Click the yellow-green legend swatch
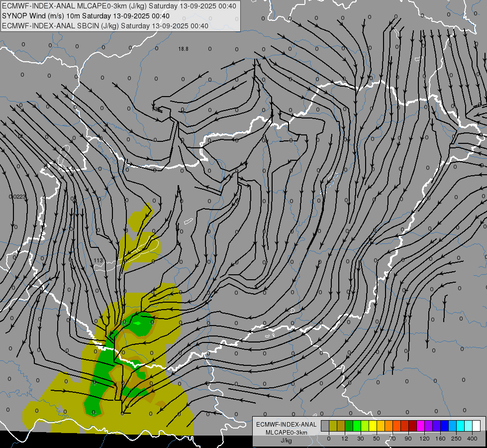The height and width of the screenshot is (448, 487). 365,426
